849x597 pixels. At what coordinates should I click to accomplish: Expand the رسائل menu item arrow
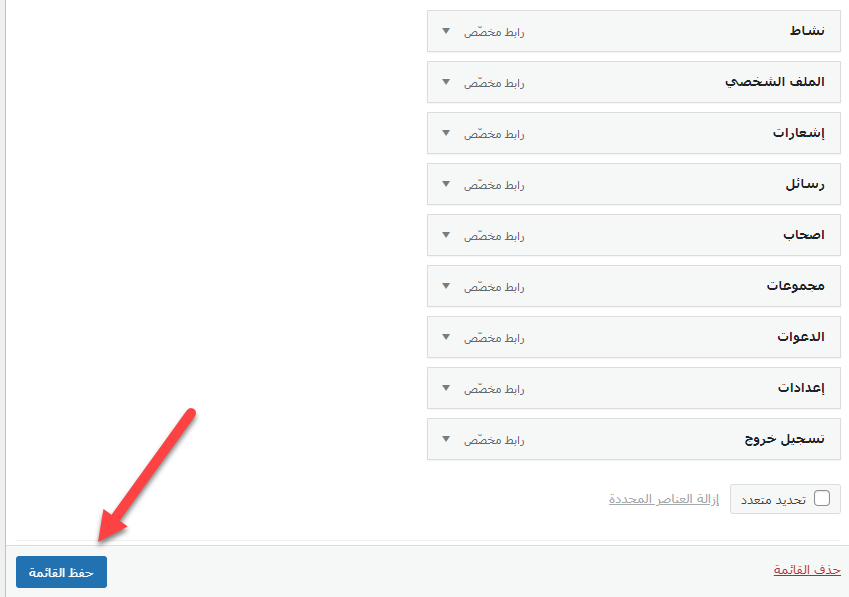pos(446,184)
